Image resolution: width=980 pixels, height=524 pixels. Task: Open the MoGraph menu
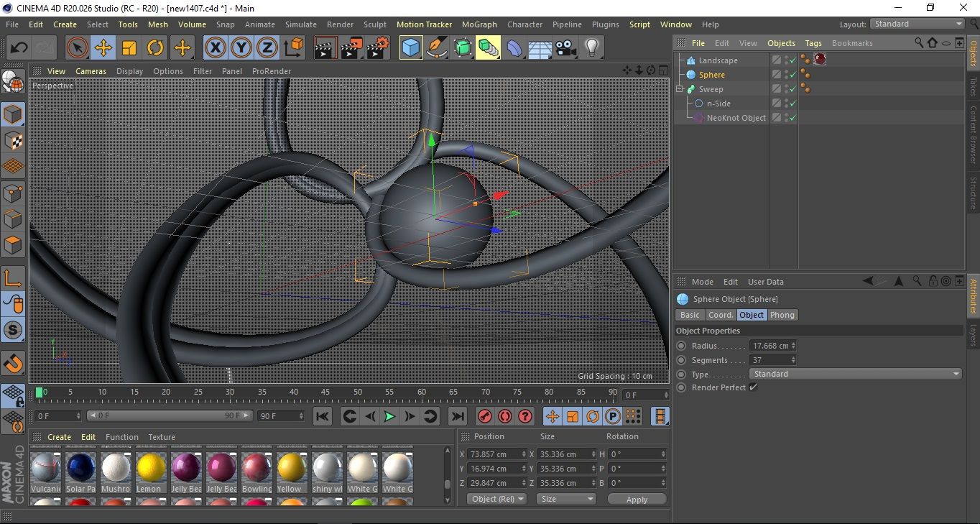tap(479, 24)
